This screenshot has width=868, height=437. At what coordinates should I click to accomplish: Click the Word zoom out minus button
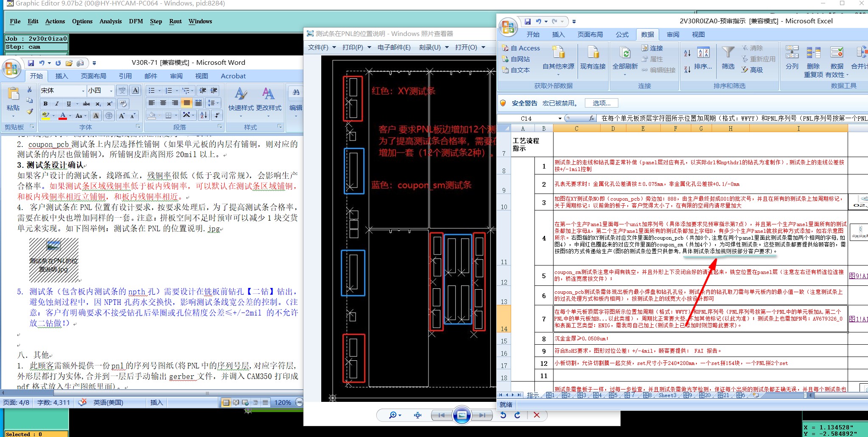(299, 402)
